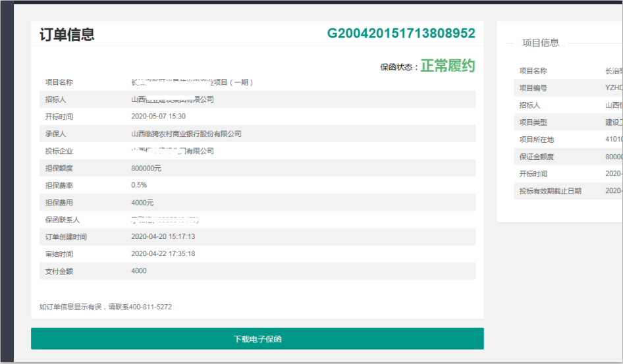Select the 开标时间 value 2020-05-07 15:30
623x364 pixels.
click(158, 117)
